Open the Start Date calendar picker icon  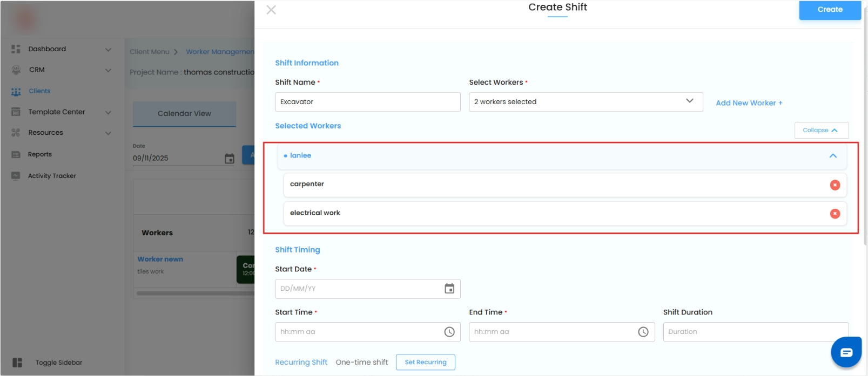point(449,289)
